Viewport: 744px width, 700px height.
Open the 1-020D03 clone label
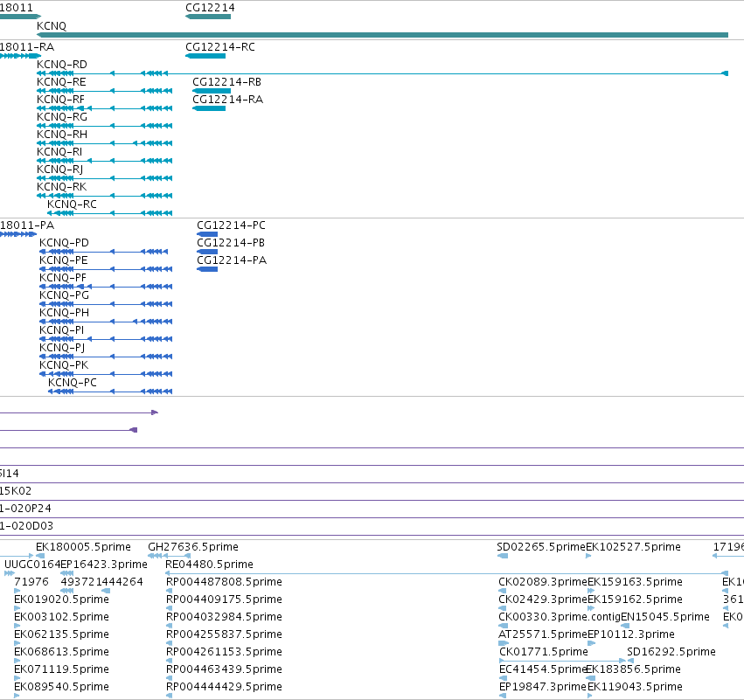pos(26,526)
